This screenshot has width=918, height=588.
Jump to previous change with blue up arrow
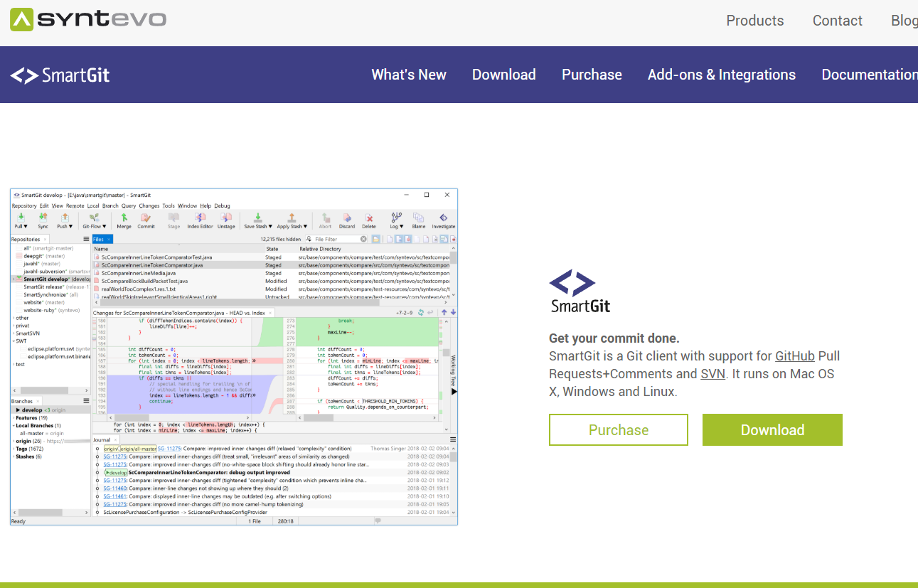(444, 312)
